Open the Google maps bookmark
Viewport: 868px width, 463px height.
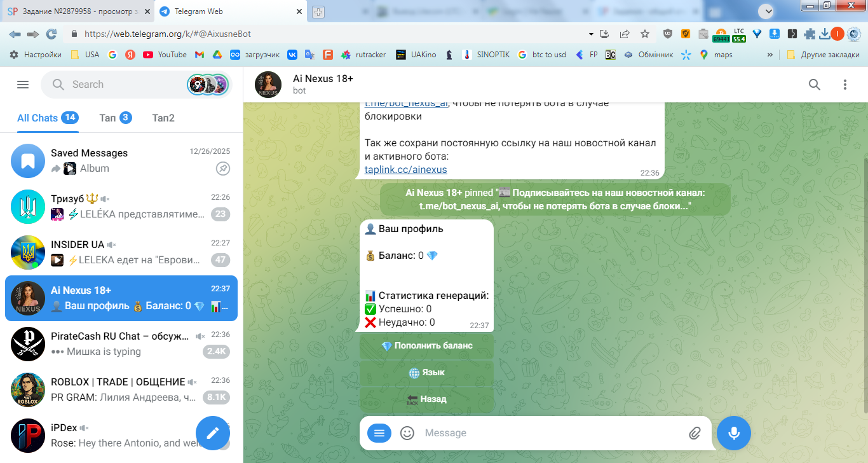715,55
